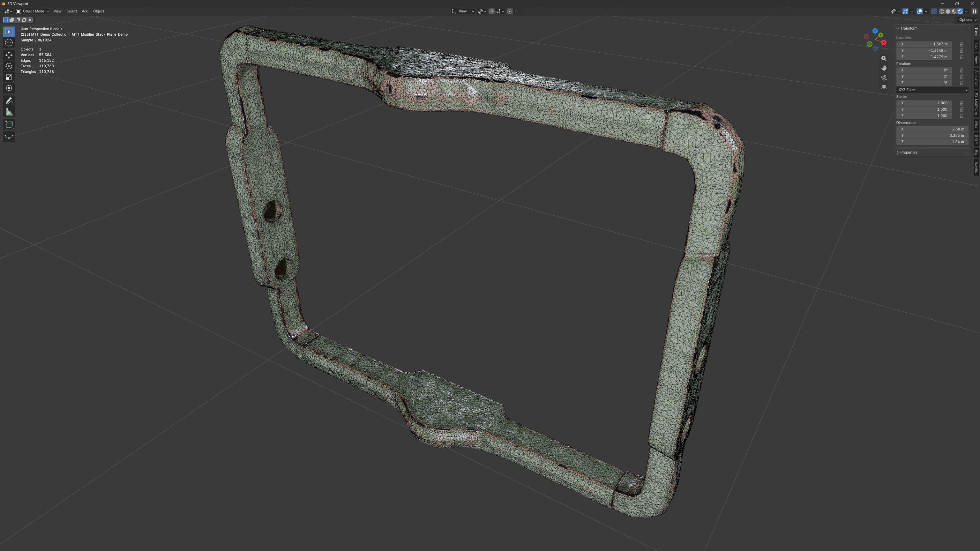Click the red X axis on gizmo
Image resolution: width=980 pixels, height=551 pixels.
pyautogui.click(x=884, y=42)
